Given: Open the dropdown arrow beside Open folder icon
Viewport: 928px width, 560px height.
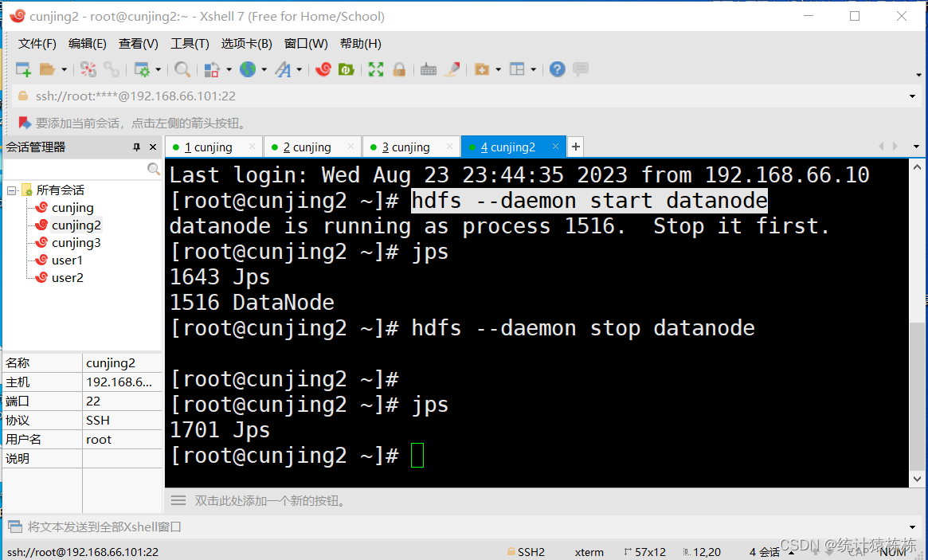Looking at the screenshot, I should (64, 70).
